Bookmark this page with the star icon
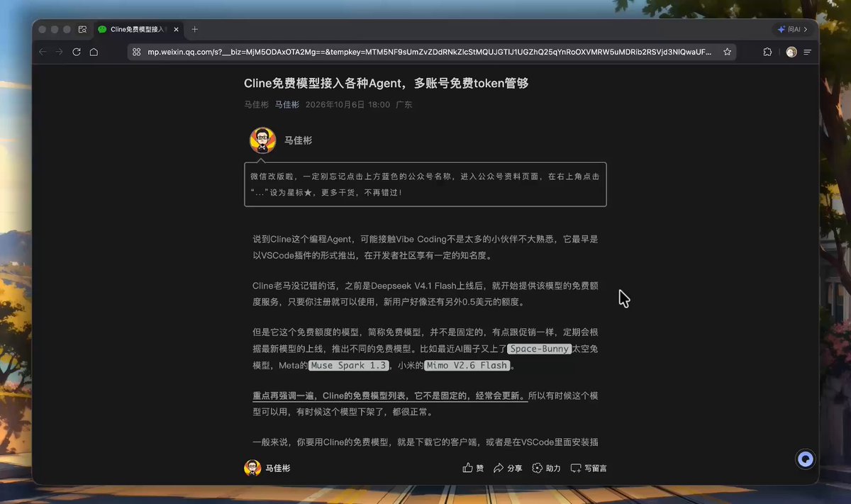The height and width of the screenshot is (504, 851). pos(727,52)
